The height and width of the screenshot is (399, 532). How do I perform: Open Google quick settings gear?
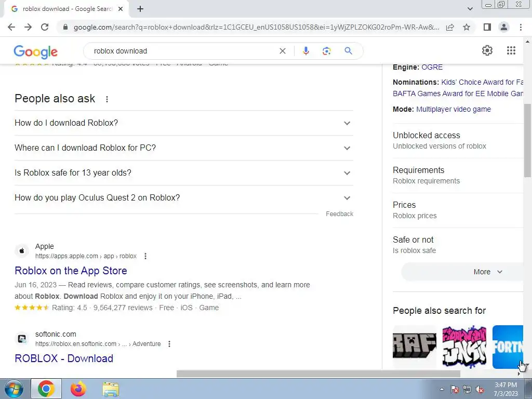(x=487, y=50)
